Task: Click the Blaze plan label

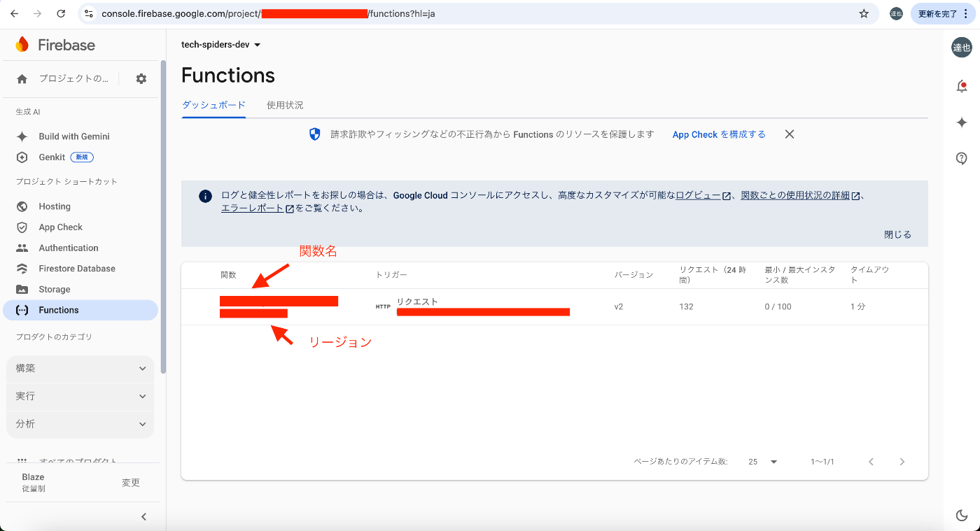Action: click(33, 477)
